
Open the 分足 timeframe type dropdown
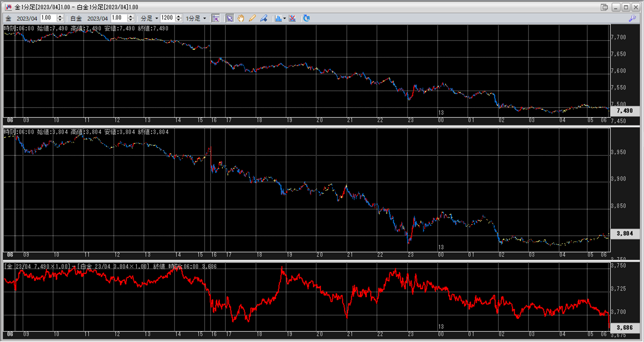(x=149, y=18)
